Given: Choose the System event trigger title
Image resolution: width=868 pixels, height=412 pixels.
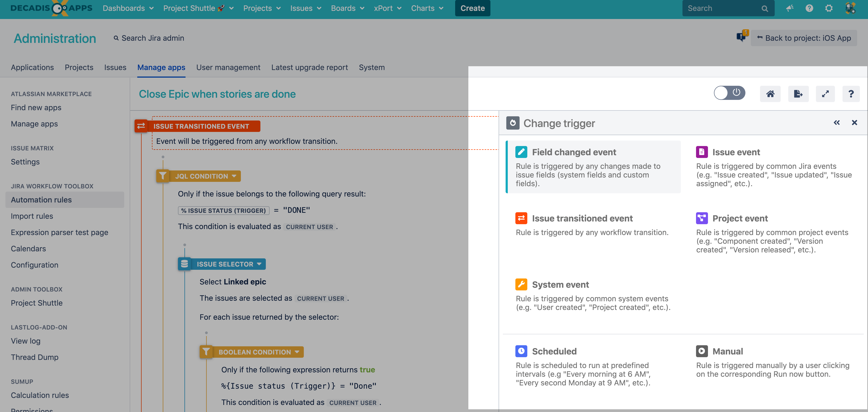Looking at the screenshot, I should pos(560,285).
